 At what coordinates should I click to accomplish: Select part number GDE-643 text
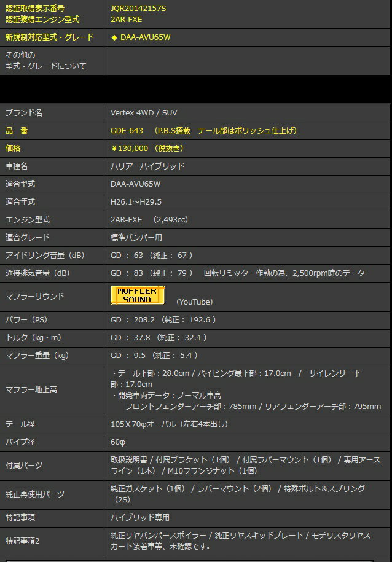pyautogui.click(x=127, y=130)
